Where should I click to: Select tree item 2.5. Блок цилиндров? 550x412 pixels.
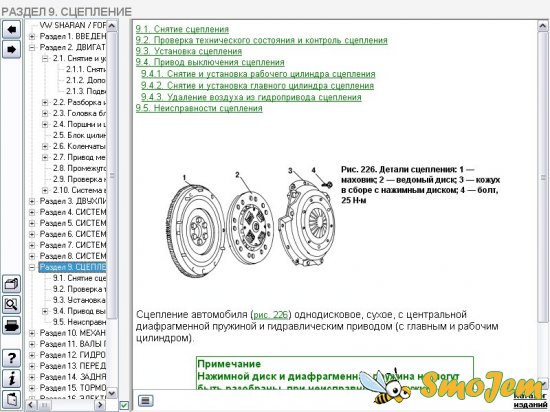click(x=79, y=135)
